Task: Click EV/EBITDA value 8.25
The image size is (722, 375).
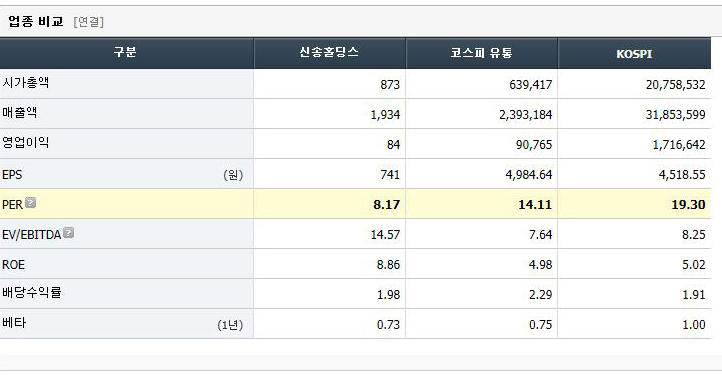Action: coord(694,234)
